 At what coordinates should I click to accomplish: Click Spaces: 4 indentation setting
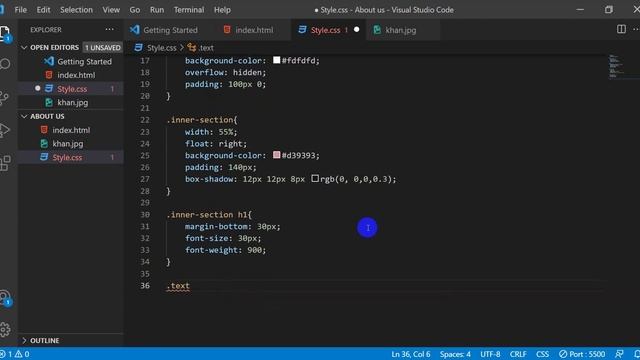[x=455, y=354]
